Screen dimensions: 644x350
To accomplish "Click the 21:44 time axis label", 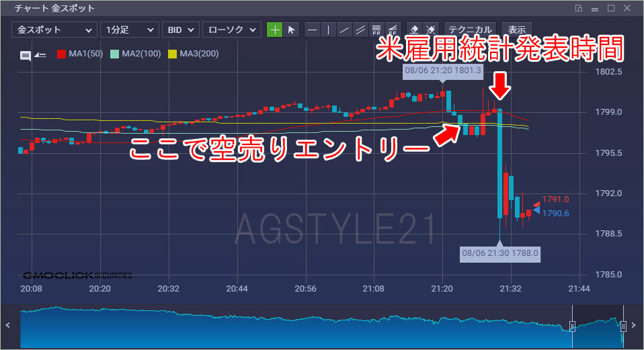I will [579, 289].
